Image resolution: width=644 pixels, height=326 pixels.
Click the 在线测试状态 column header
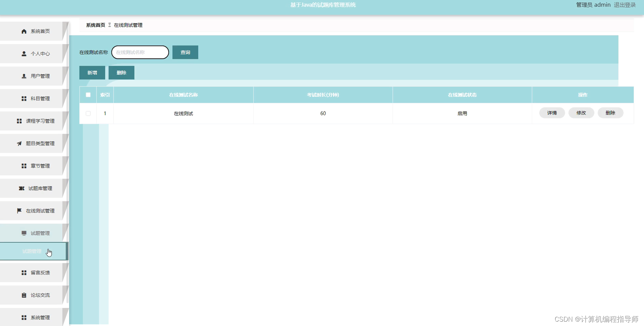point(462,95)
